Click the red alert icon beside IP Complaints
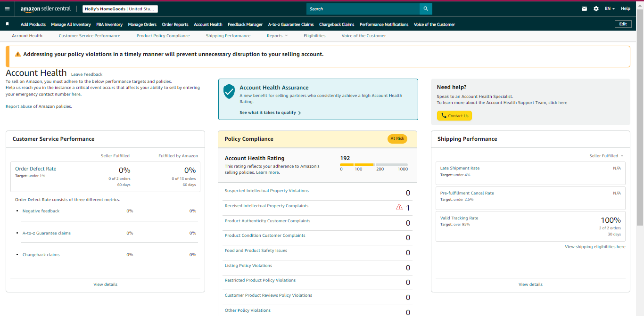 [399, 207]
